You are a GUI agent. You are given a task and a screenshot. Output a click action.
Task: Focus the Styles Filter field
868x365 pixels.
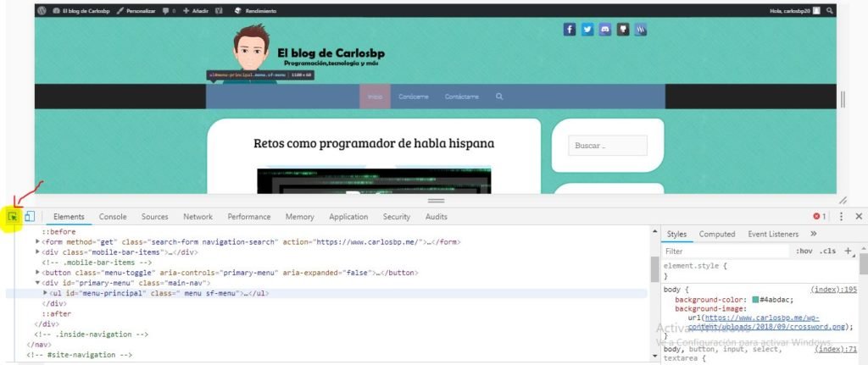[726, 251]
